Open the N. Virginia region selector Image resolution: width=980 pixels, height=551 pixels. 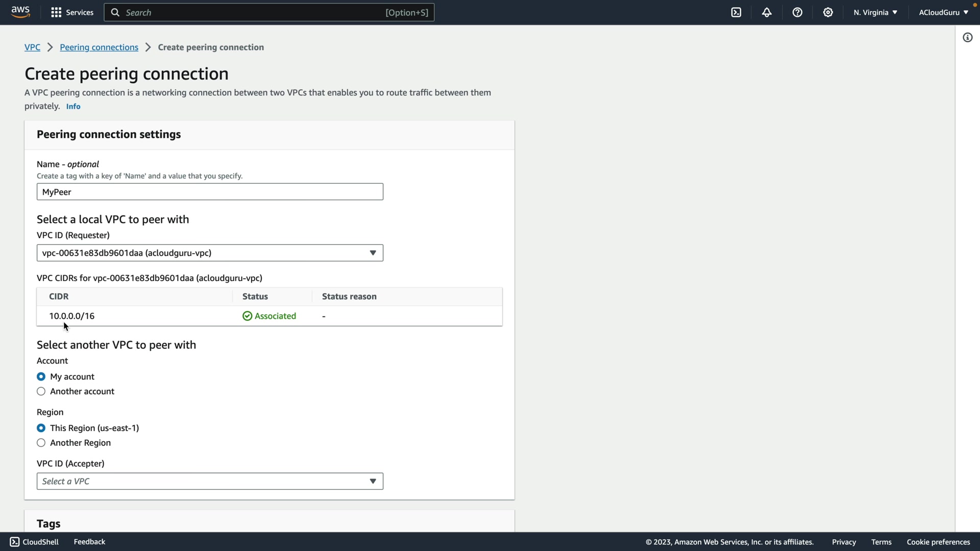[875, 12]
